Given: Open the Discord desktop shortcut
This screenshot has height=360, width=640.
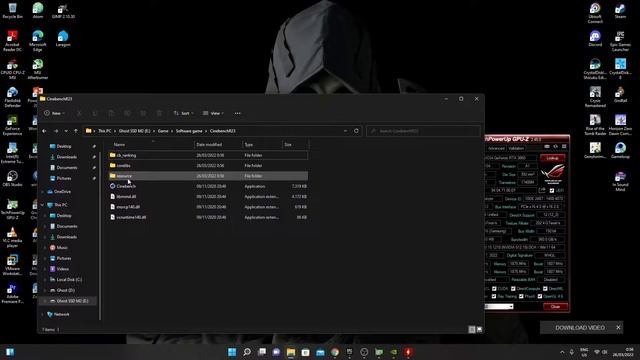Looking at the screenshot, I should (595, 38).
